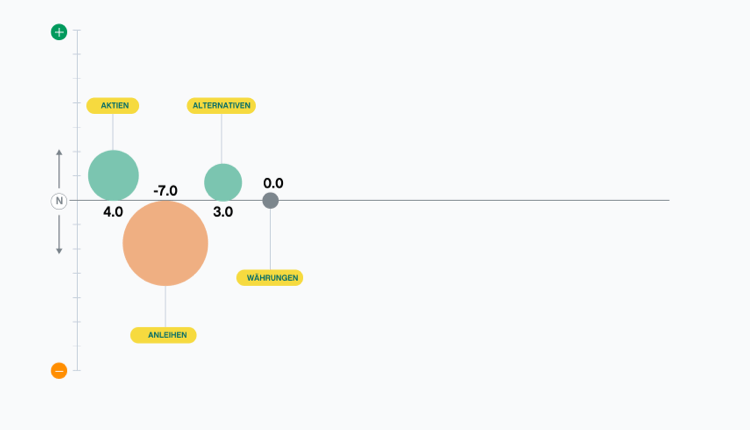Click the orange minus icon at axis bottom
Screen dimensions: 750x430
59,371
